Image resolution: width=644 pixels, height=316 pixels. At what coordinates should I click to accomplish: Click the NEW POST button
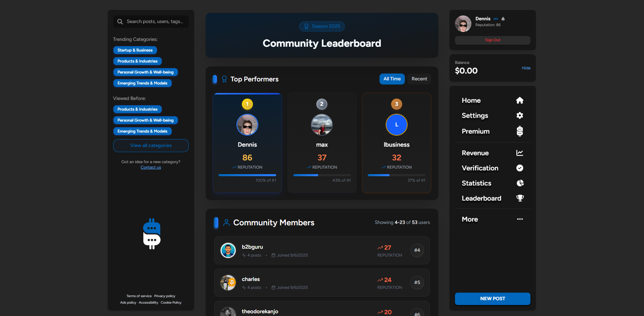pos(493,298)
